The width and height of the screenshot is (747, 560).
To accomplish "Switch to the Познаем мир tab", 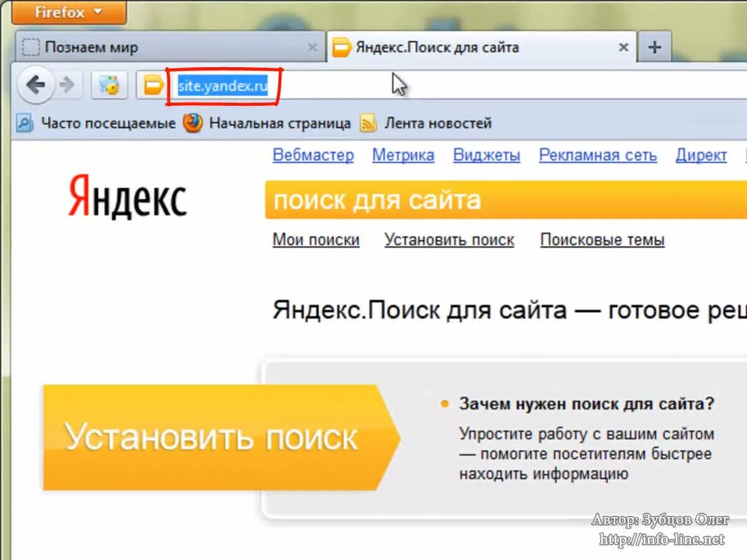I will [x=170, y=47].
